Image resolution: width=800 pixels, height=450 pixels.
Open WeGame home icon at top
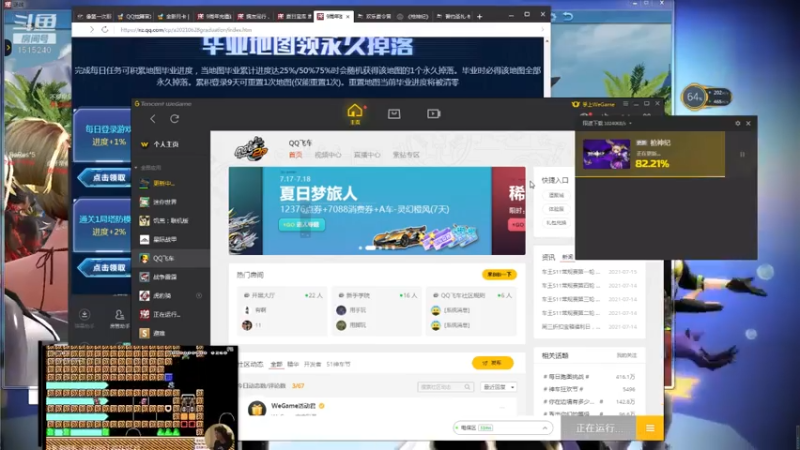coord(355,113)
